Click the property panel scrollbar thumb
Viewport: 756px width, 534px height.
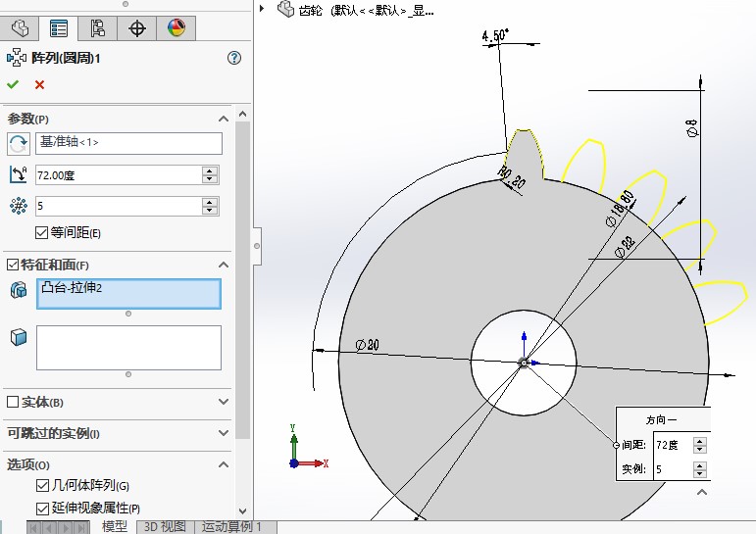click(242, 279)
